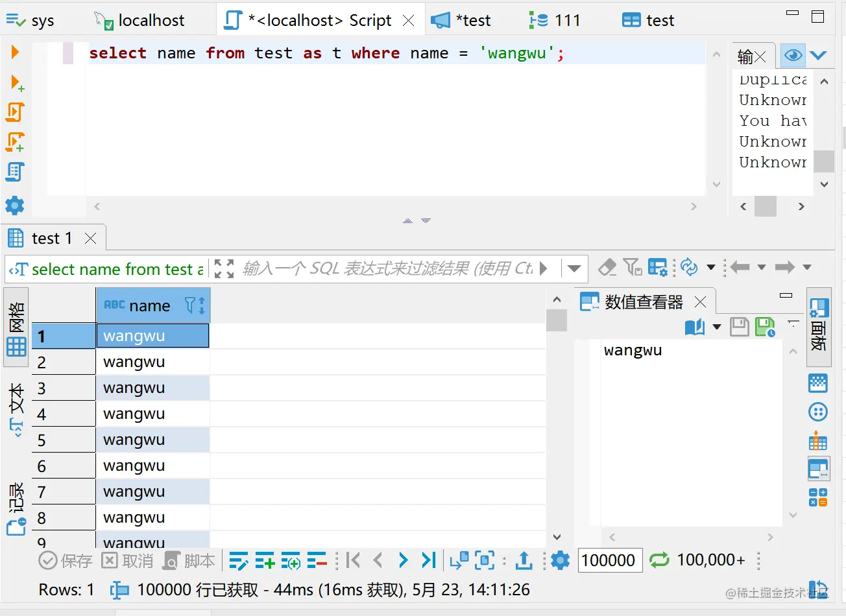Click the wangwu cell in row 7

(152, 492)
